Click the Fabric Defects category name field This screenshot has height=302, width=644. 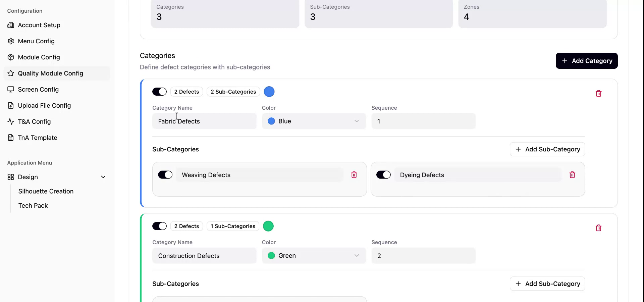click(x=204, y=121)
